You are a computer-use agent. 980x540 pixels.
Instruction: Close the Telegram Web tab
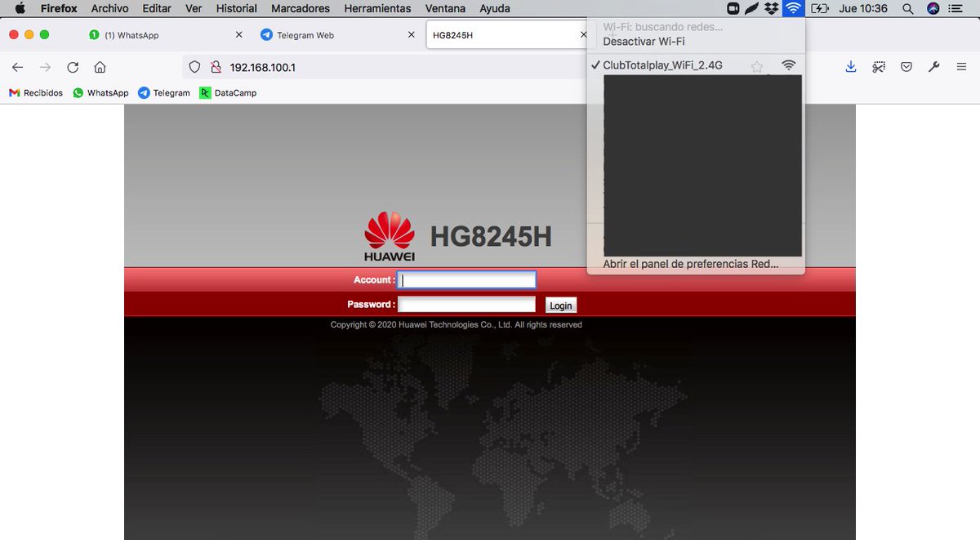point(412,35)
